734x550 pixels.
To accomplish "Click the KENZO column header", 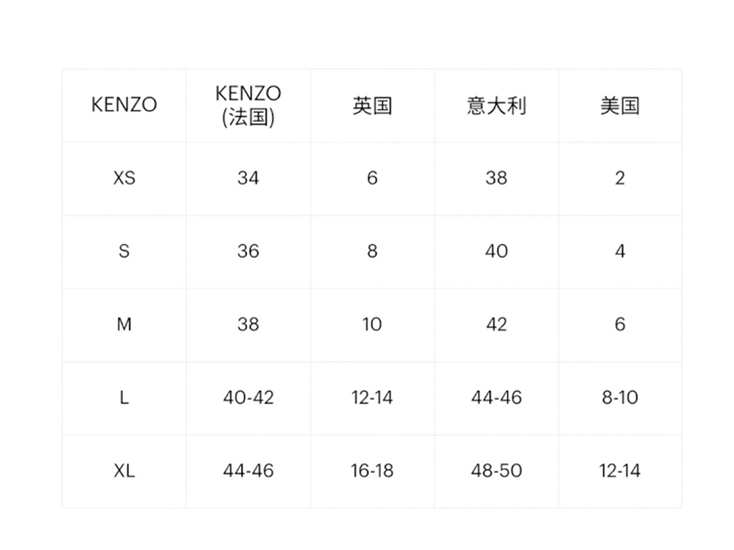I will pyautogui.click(x=124, y=105).
